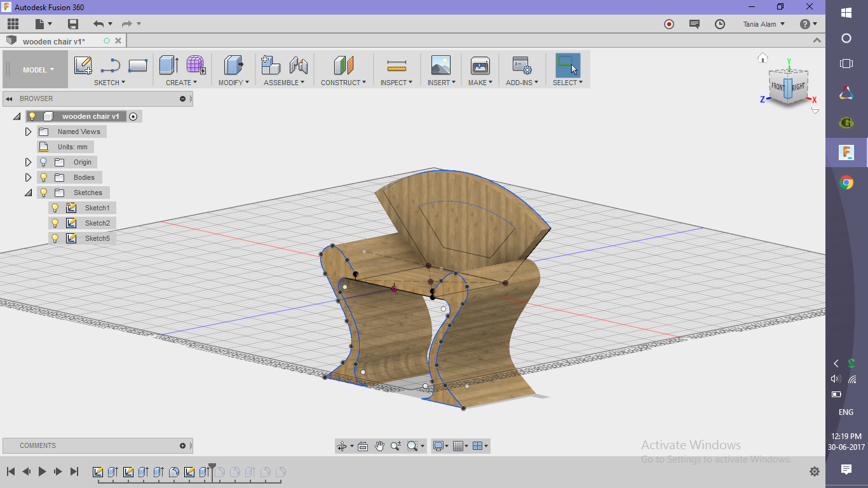Click the Insert image icon

coord(440,65)
